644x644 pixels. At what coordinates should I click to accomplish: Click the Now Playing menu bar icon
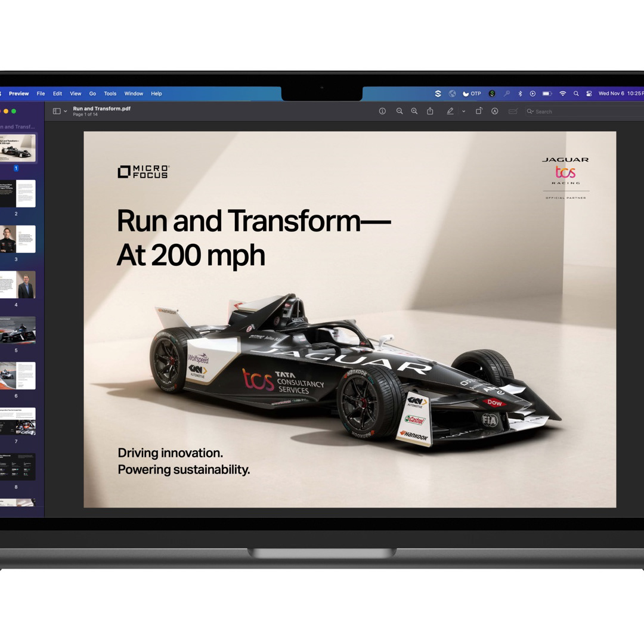click(x=532, y=94)
